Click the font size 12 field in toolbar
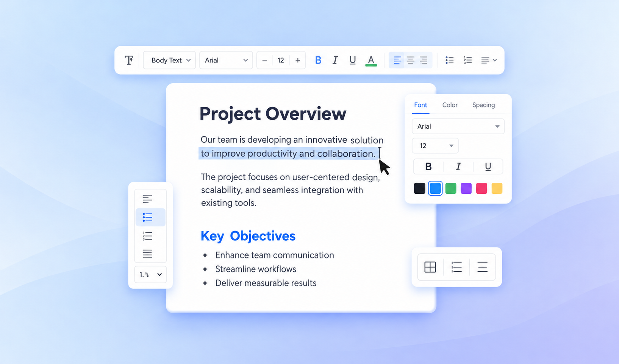This screenshot has width=619, height=364. pos(281,60)
